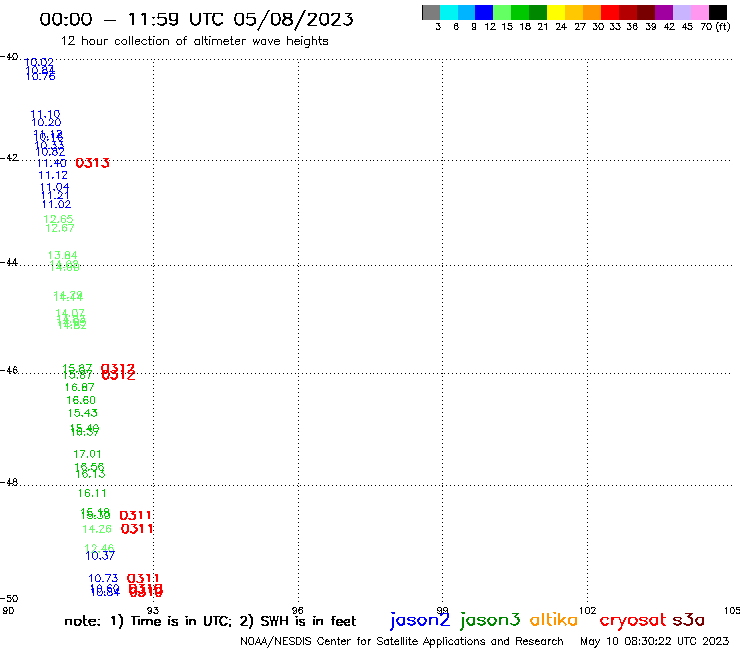740x650 pixels.
Task: Click the gray swatch in the color scale
Action: (x=431, y=12)
